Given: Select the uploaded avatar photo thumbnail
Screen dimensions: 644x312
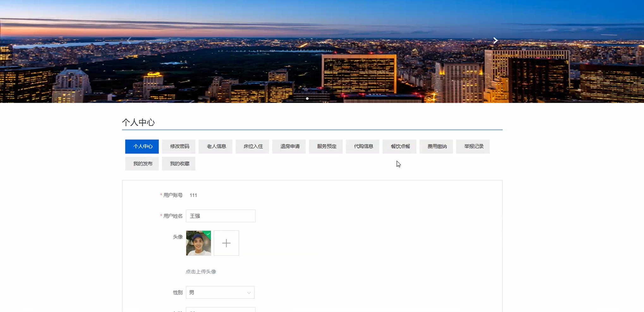Looking at the screenshot, I should tap(198, 243).
